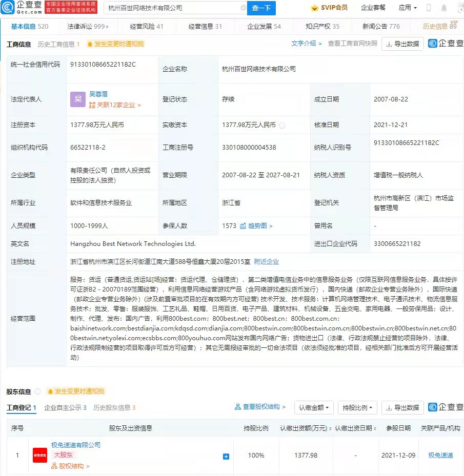
Task: Switch to 新闻公告 776 tab
Action: (x=381, y=27)
